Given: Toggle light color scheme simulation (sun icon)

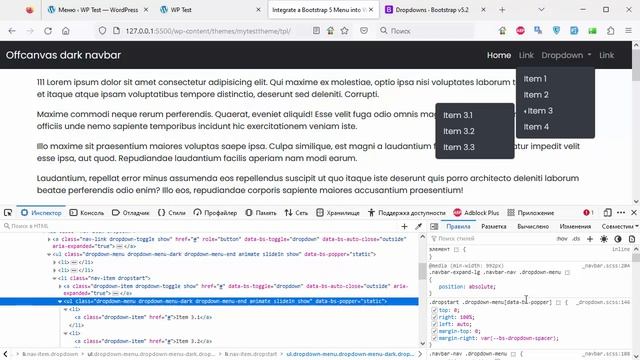Looking at the screenshot, I should (x=604, y=239).
